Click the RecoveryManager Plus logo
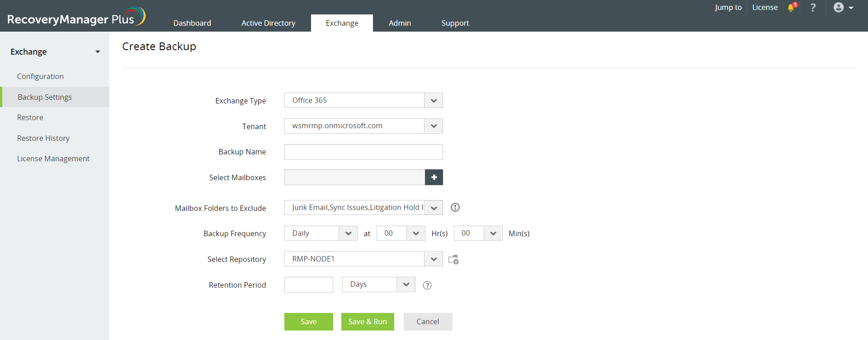The image size is (868, 340). pyautogui.click(x=76, y=16)
